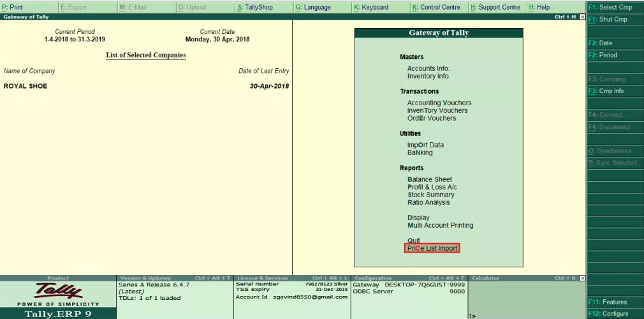Image resolution: width=644 pixels, height=319 pixels.
Task: Click F4 Connect button
Action: [x=615, y=115]
